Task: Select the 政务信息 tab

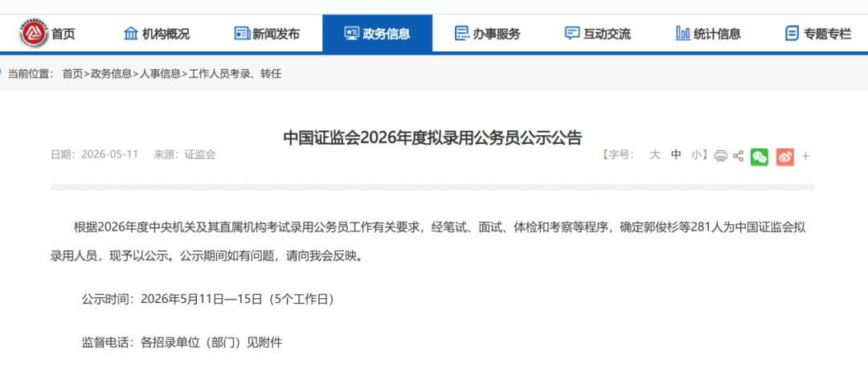Action: (377, 33)
